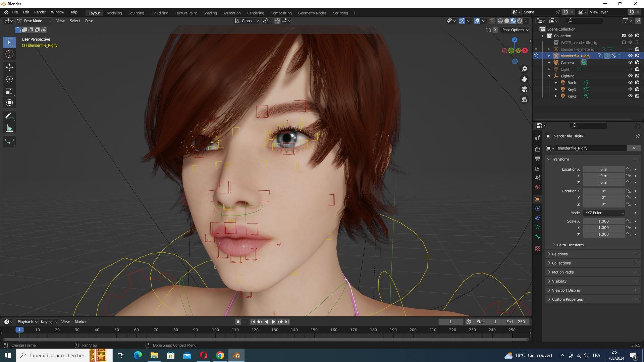This screenshot has width=644, height=362.
Task: Switch to the Sculpting workspace tab
Action: point(136,13)
